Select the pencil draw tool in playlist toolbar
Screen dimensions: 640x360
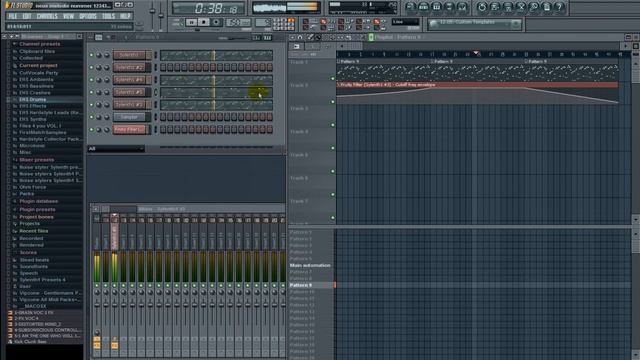point(310,38)
